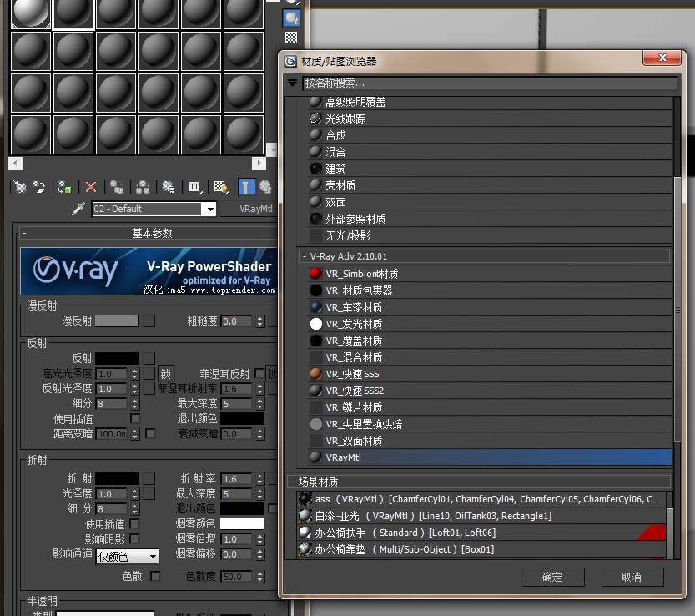Viewport: 695px width, 616px height.
Task: Select the 光线跟踪 raytrace material
Action: [x=490, y=119]
